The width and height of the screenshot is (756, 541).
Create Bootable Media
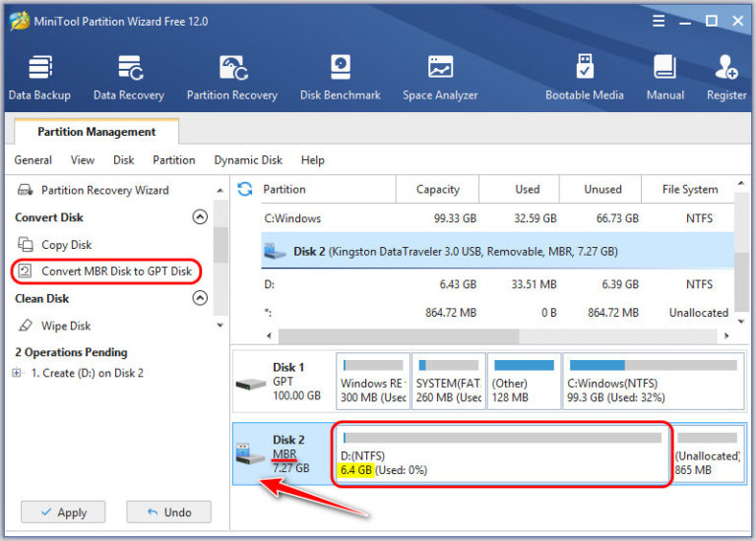click(x=585, y=77)
